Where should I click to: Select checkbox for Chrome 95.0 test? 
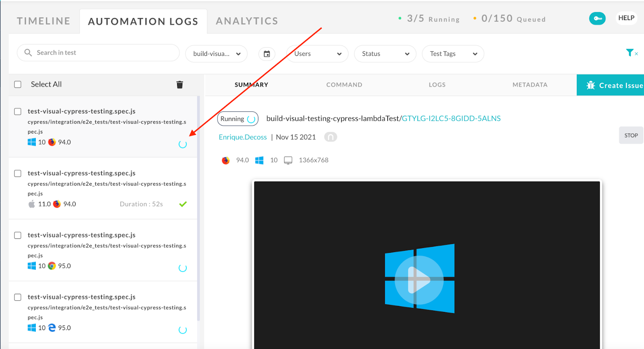tap(18, 235)
